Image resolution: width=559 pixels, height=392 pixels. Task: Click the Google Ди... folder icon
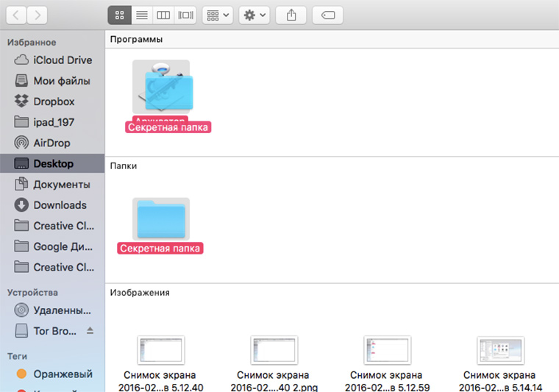click(x=21, y=246)
